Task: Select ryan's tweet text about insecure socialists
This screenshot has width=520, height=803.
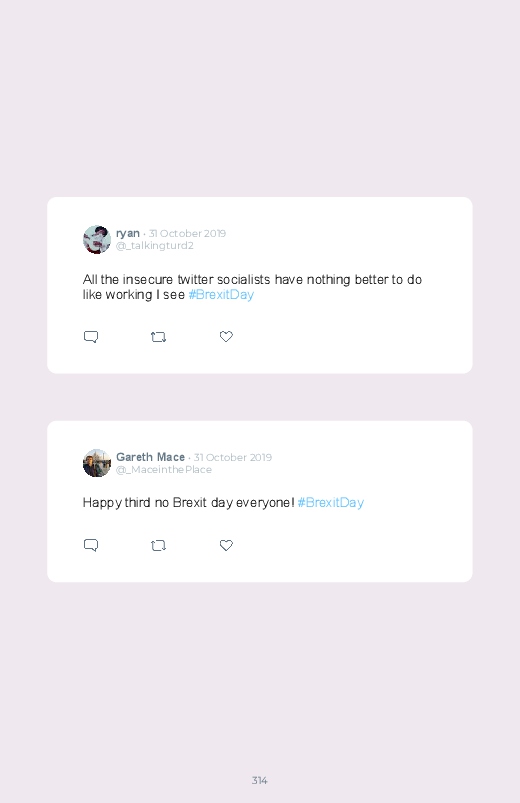Action: click(x=253, y=287)
